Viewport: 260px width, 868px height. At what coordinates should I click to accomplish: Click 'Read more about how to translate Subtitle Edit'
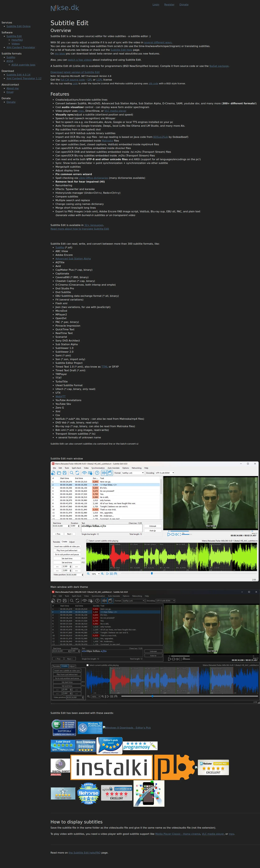pyautogui.click(x=80, y=229)
